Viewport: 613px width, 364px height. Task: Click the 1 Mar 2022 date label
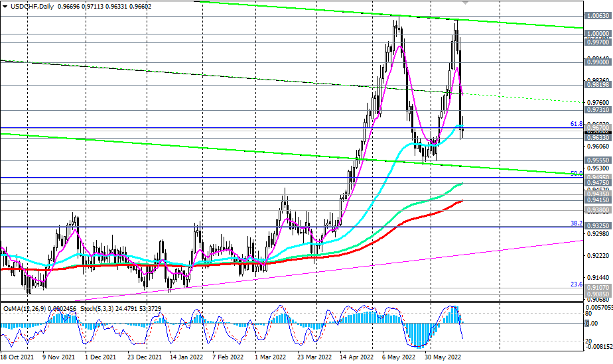point(270,357)
